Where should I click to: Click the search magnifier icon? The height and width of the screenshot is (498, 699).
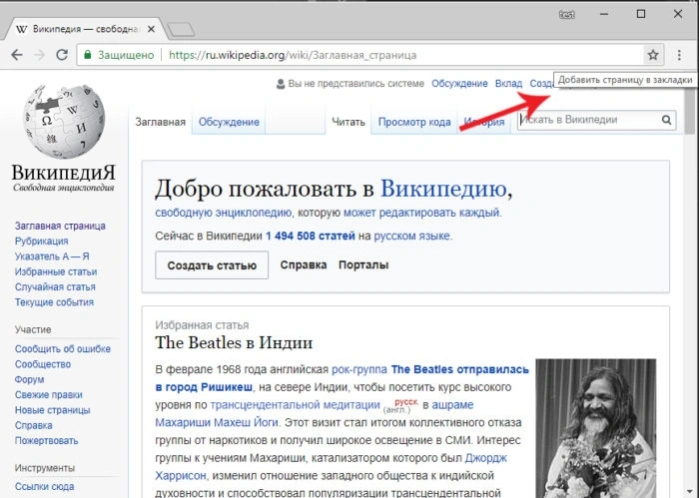pos(666,120)
